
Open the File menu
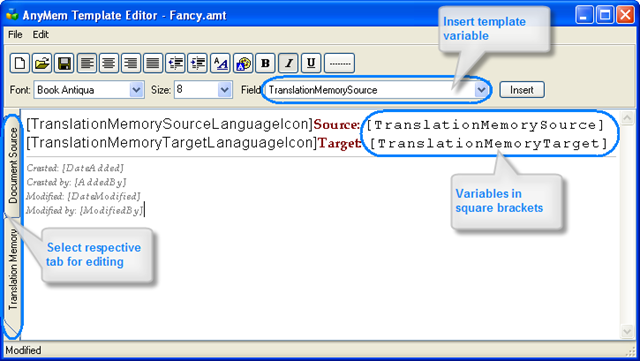[15, 35]
